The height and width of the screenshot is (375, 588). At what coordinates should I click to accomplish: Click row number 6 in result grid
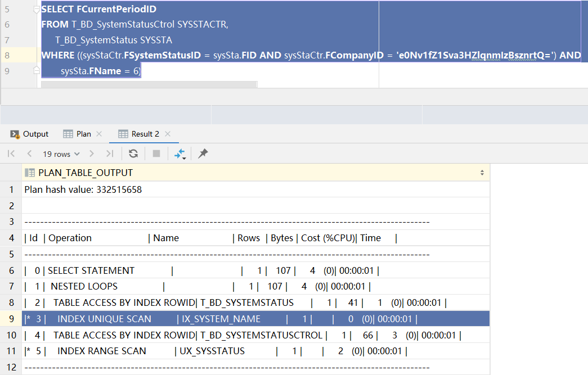[11, 270]
